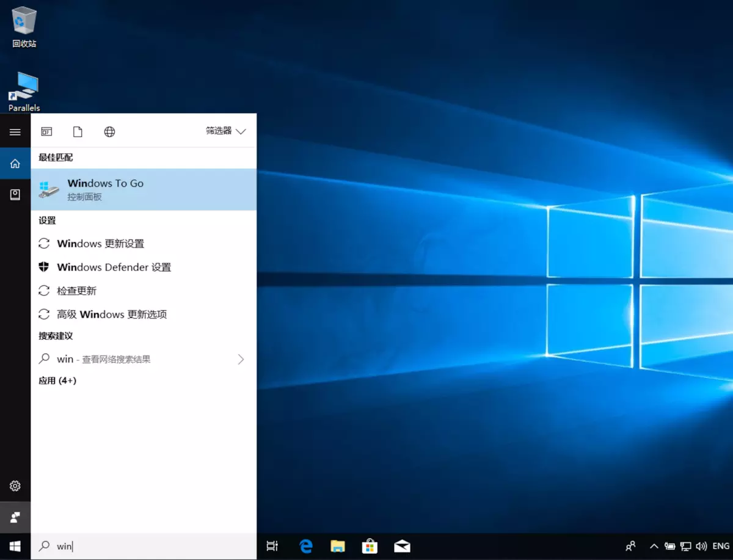Expand the win web search suggestion arrow
The width and height of the screenshot is (733, 560).
pos(241,360)
